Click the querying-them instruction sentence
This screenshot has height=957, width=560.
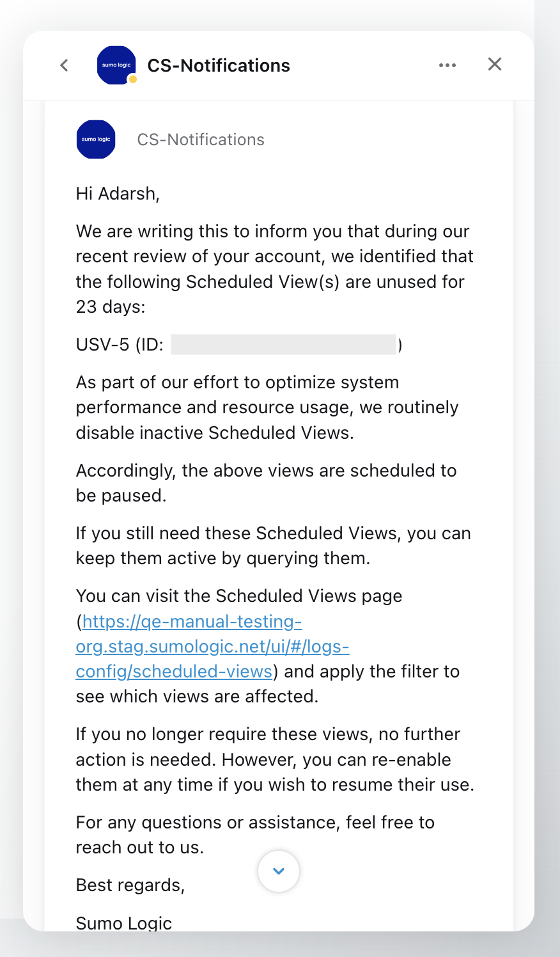point(274,545)
